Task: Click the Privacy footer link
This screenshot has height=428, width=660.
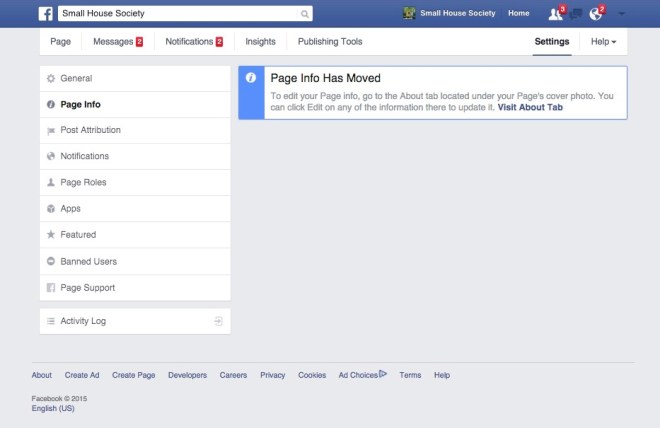Action: click(x=272, y=375)
